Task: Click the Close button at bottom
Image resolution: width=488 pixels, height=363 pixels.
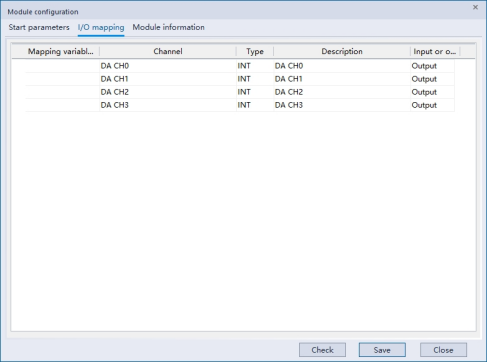Action: (x=443, y=350)
